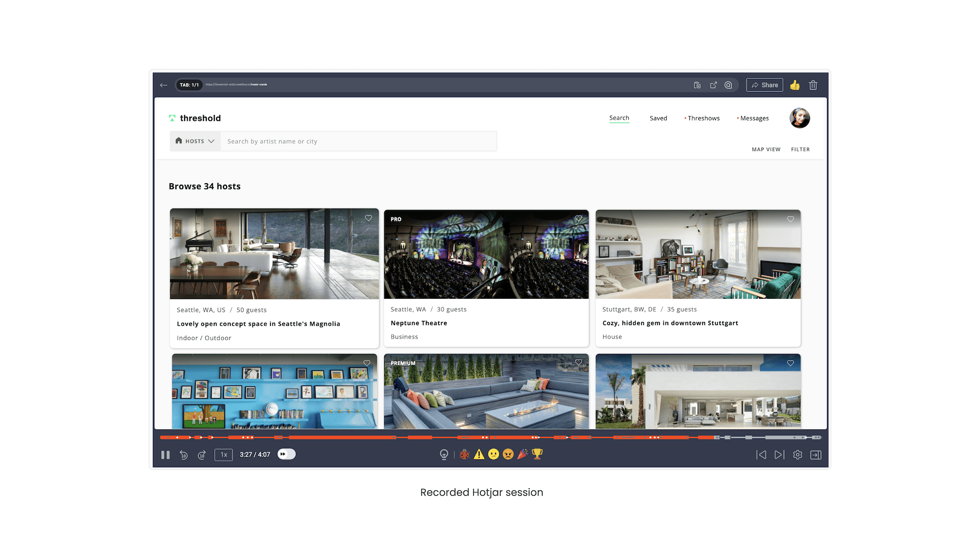This screenshot has width=980, height=551.
Task: Click the thumbs up rating icon
Action: coord(795,85)
